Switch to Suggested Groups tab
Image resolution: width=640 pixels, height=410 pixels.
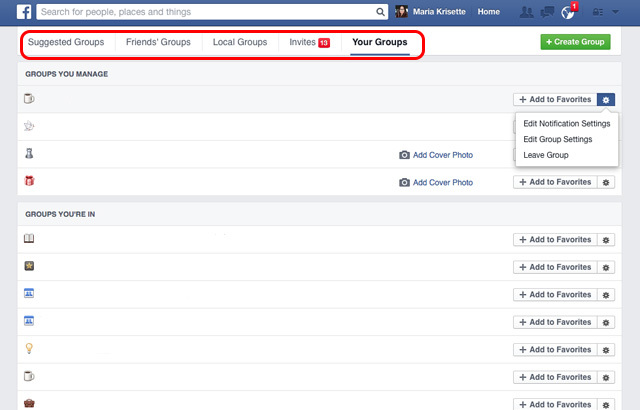66,42
